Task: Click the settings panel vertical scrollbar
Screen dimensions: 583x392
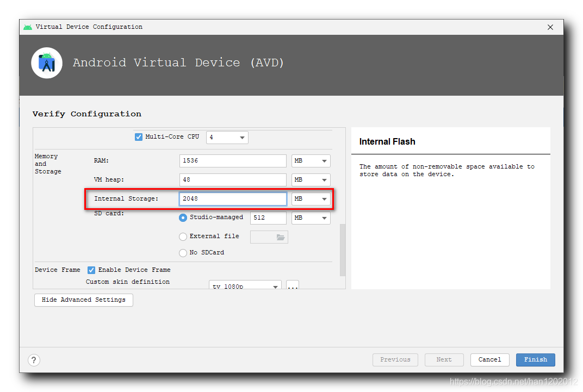Action: pyautogui.click(x=343, y=250)
